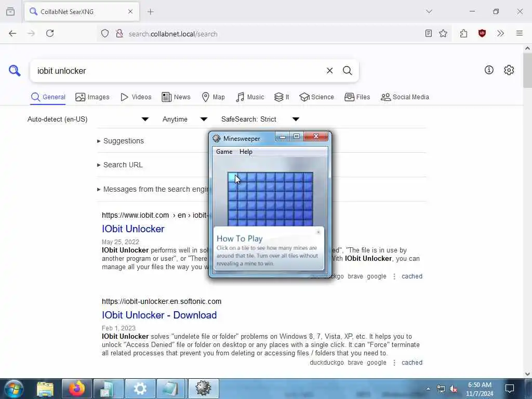
Task: Click cached link for the iobit.com result
Action: [x=412, y=276]
